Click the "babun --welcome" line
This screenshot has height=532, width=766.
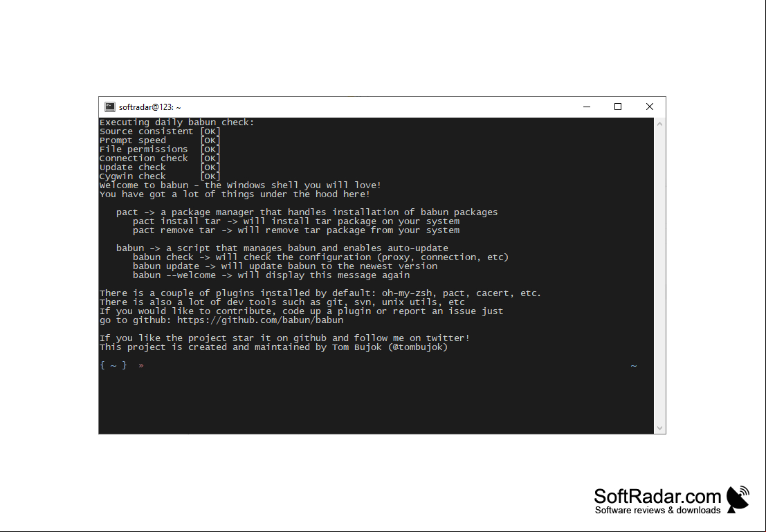coord(271,275)
